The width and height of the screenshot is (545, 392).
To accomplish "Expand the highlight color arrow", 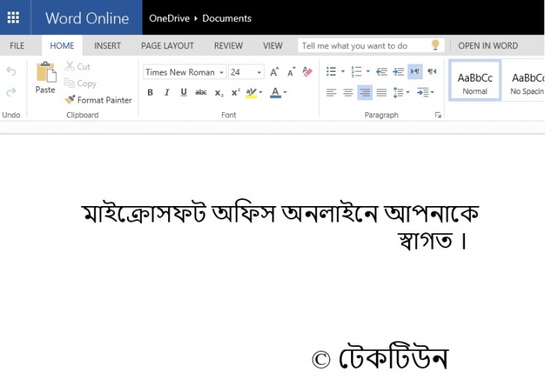I will 261,93.
